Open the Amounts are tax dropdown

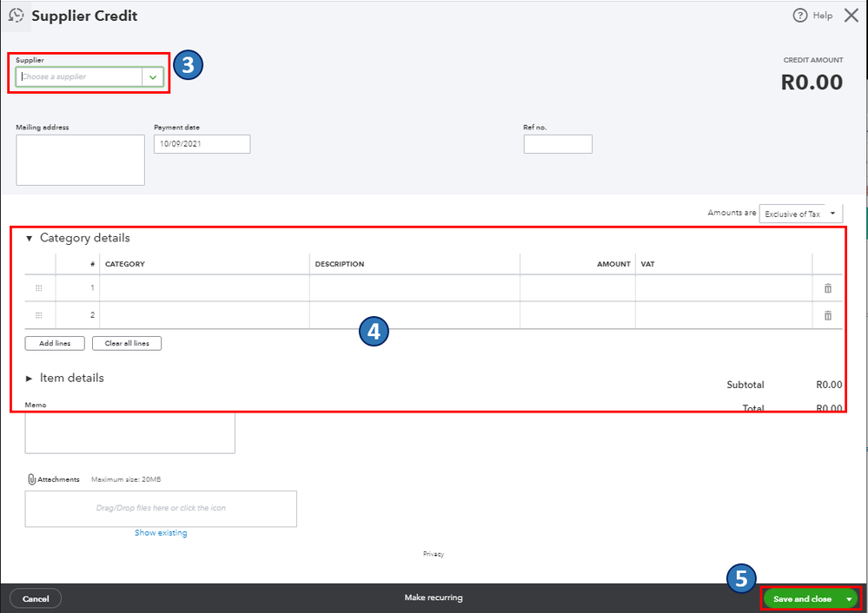pyautogui.click(x=800, y=214)
